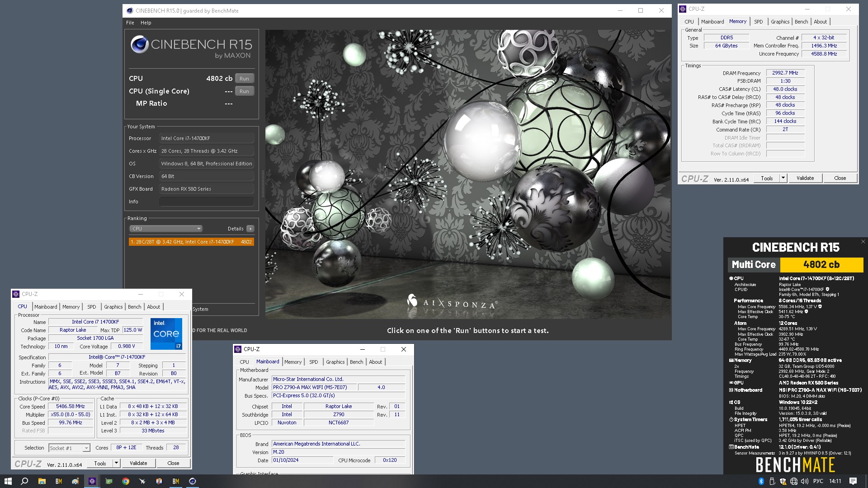Expand Tools arrow in CPU-Z Memory window
The image size is (868, 488).
pos(783,178)
